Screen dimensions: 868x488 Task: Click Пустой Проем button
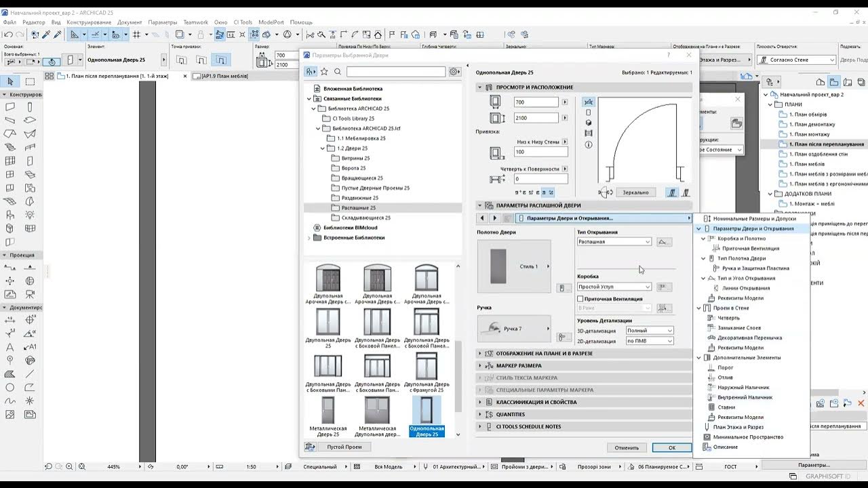point(344,447)
